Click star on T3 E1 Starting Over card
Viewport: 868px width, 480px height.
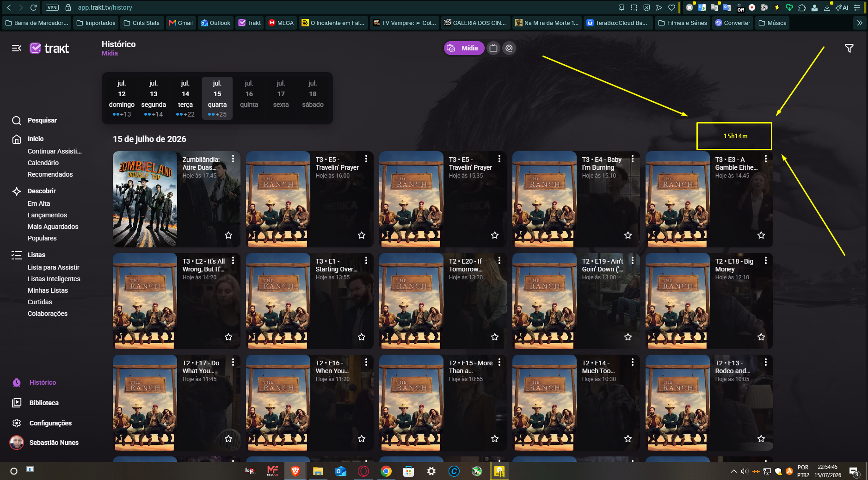click(362, 337)
